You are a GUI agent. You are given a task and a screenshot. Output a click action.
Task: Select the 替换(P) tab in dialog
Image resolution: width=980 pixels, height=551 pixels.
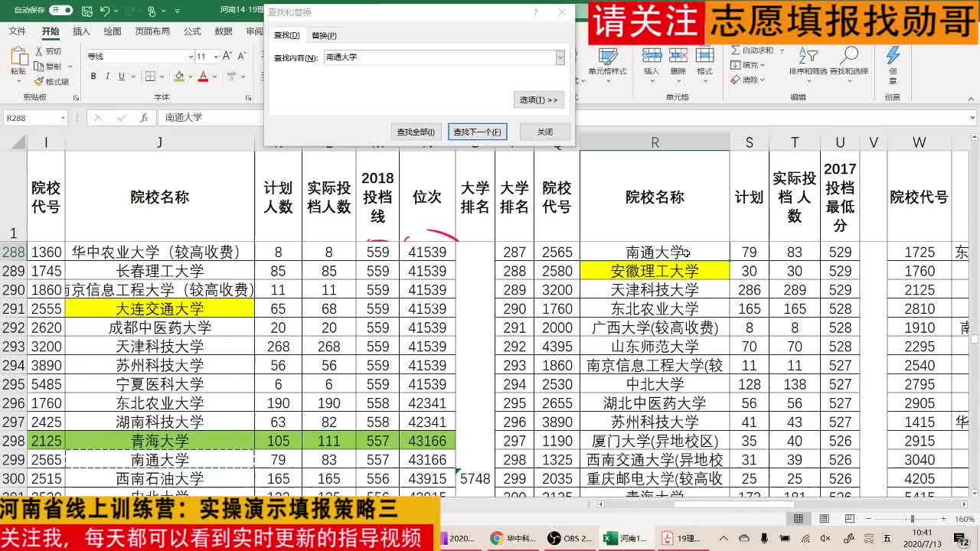[x=324, y=35]
